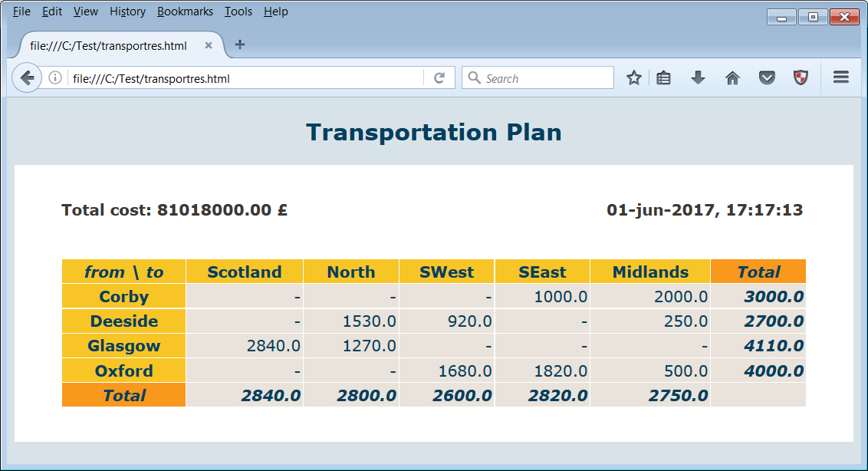Open the hamburger menu
This screenshot has height=471, width=868.
click(x=840, y=77)
